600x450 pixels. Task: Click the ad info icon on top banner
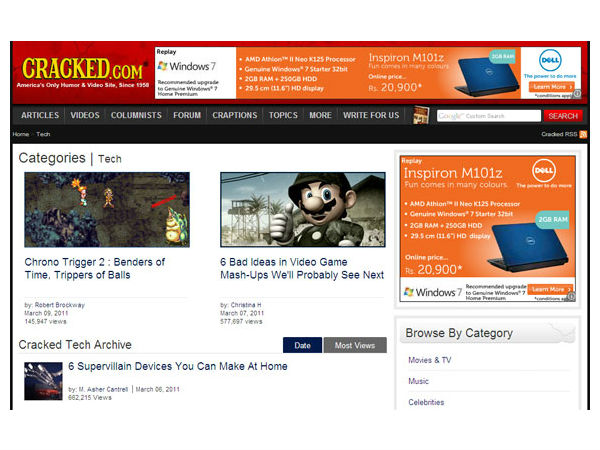pyautogui.click(x=577, y=94)
